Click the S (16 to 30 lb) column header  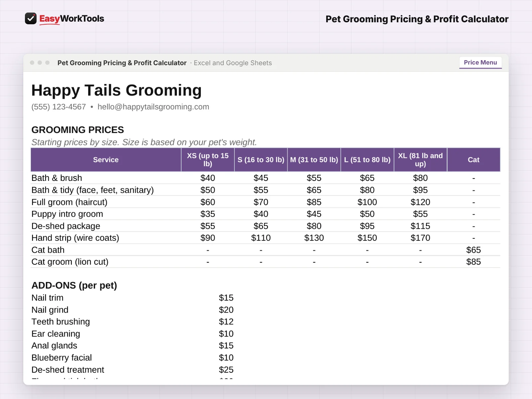click(261, 160)
